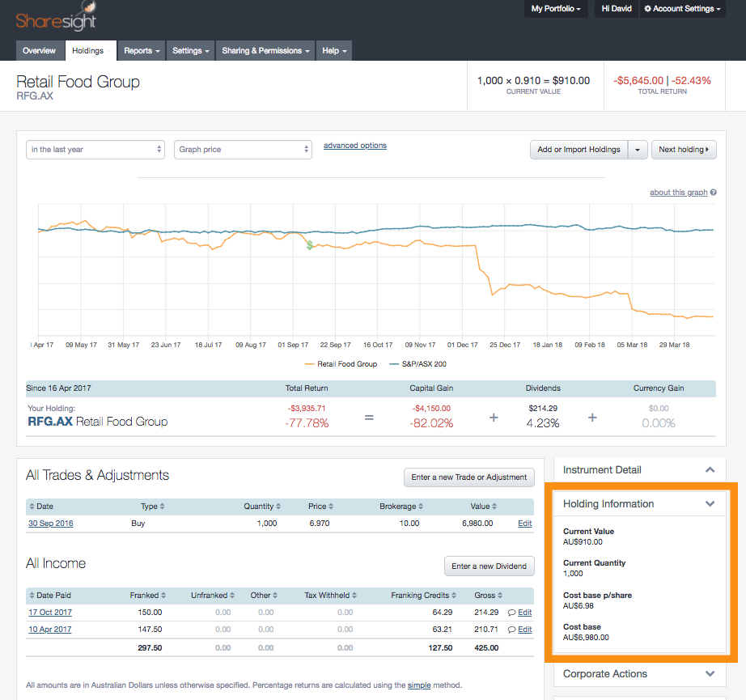Open Sharing & Permissions menu
This screenshot has height=700, width=746.
(x=265, y=50)
